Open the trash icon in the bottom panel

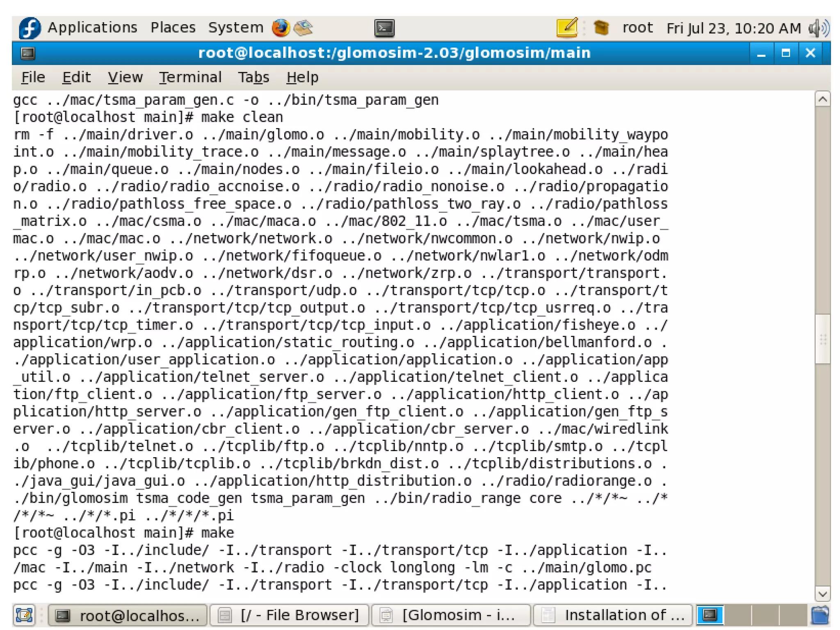[x=820, y=615]
